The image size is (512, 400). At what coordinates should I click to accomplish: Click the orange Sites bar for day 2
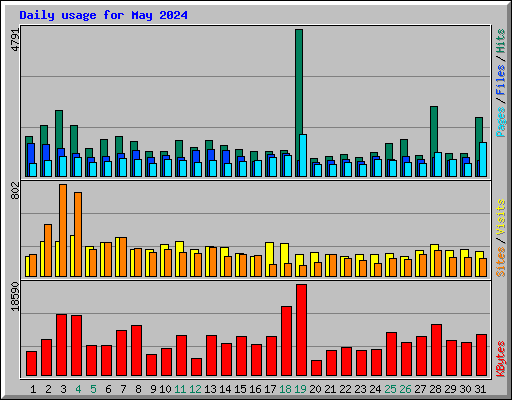pos(48,250)
